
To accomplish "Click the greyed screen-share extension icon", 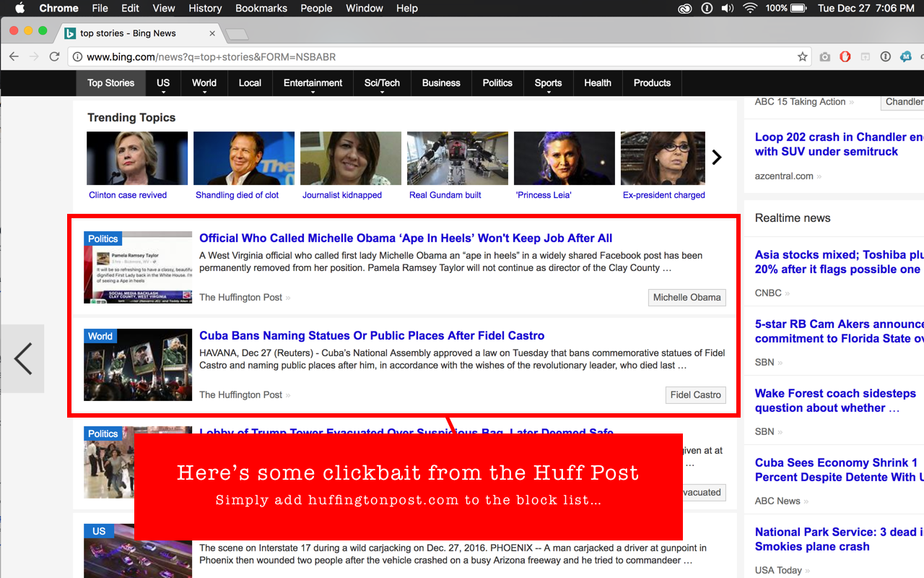I will click(865, 56).
